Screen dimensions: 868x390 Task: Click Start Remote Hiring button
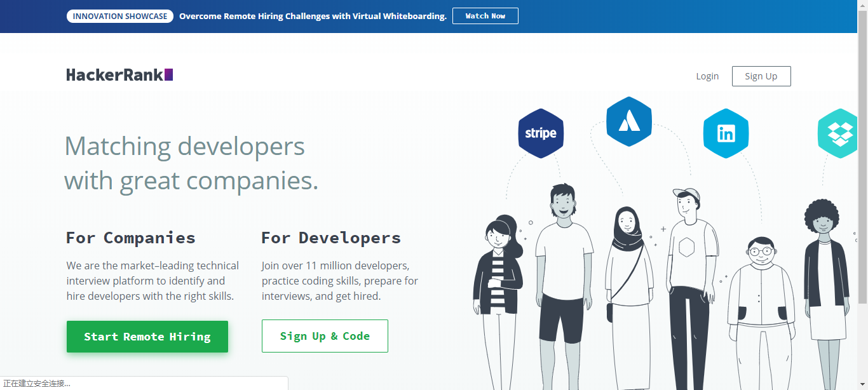147,337
